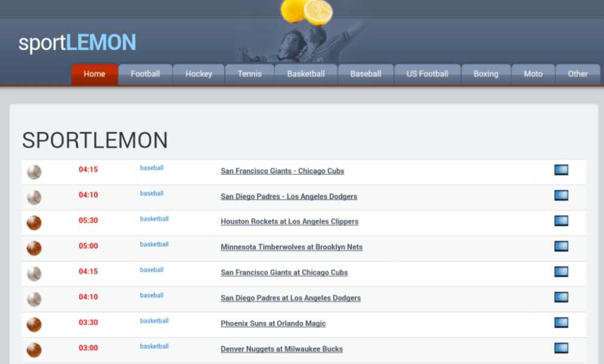Open the TV stream icon for San Diego Padres - Los Angeles Dodgers

(561, 195)
